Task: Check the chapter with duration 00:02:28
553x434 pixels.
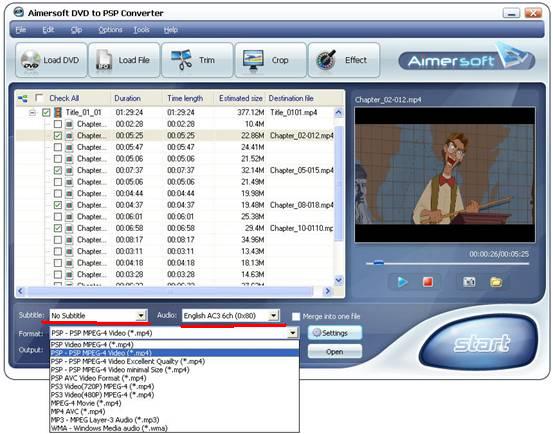Action: pos(58,124)
